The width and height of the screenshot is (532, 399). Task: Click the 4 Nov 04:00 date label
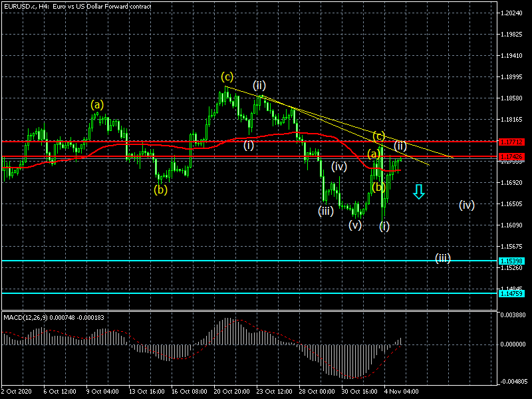point(402,392)
